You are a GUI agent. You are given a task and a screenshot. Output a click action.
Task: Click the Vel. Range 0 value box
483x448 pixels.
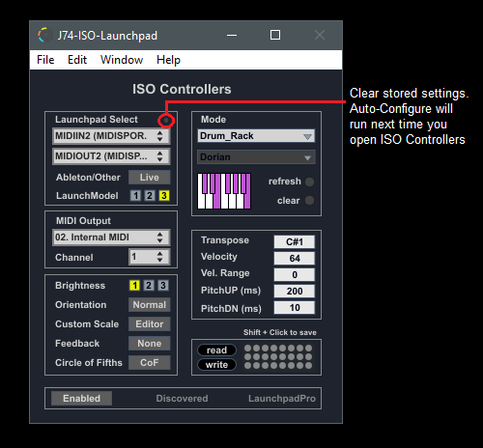point(295,275)
